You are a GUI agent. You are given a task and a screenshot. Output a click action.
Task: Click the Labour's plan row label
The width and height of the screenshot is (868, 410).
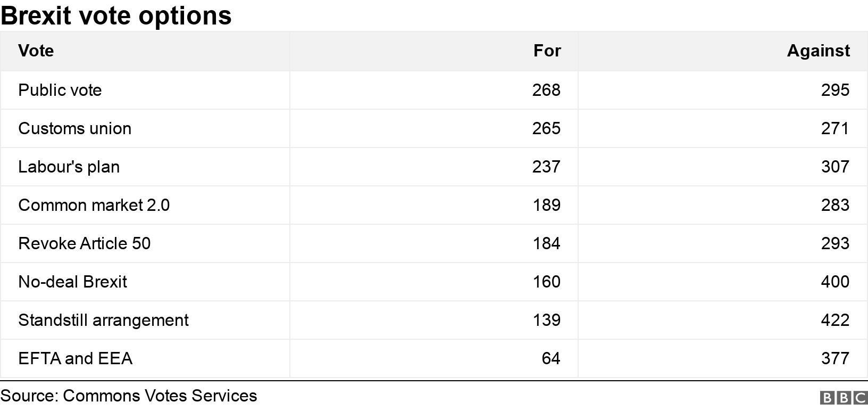(x=69, y=167)
